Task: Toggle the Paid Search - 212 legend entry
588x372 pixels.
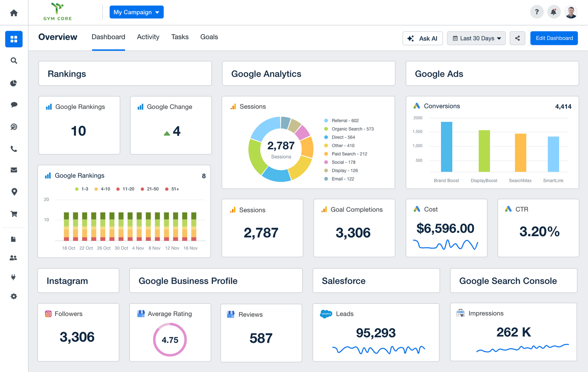Action: [x=346, y=154]
